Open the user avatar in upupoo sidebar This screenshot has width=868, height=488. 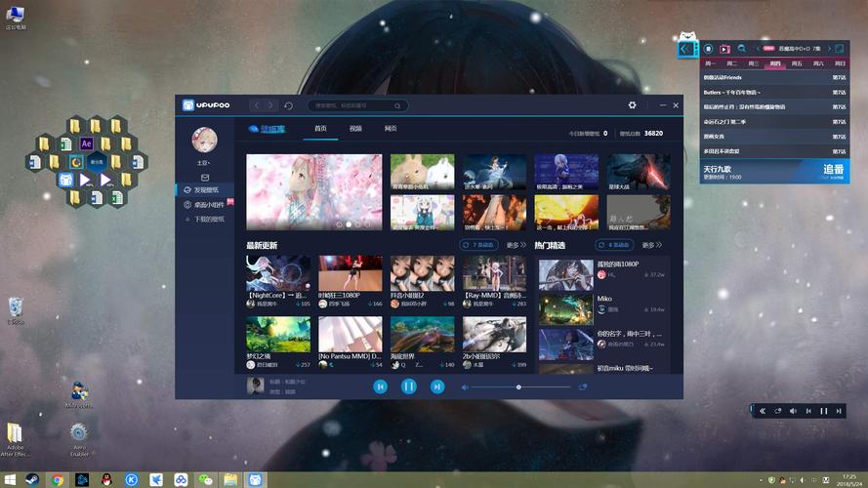(x=204, y=140)
